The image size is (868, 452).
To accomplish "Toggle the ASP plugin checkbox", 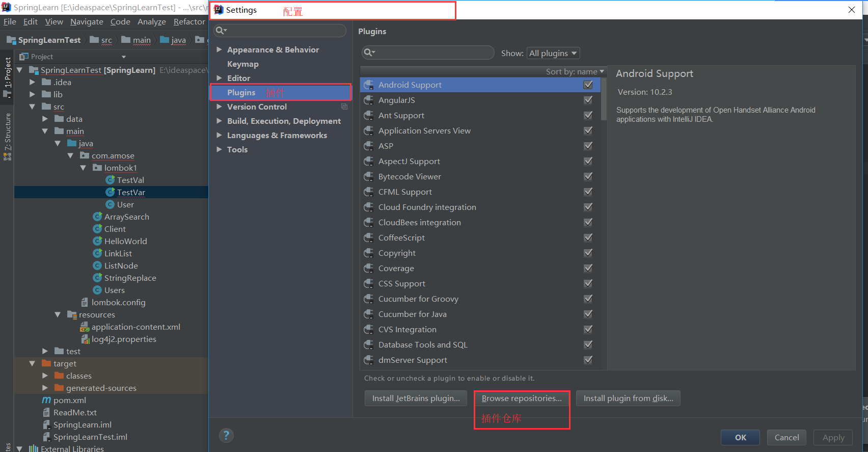I will click(588, 146).
